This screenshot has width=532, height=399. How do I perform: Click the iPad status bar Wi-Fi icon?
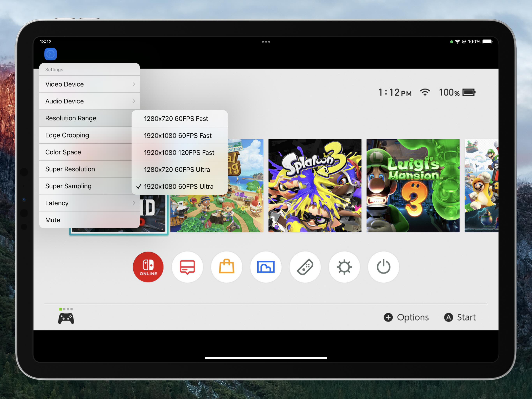tap(457, 42)
